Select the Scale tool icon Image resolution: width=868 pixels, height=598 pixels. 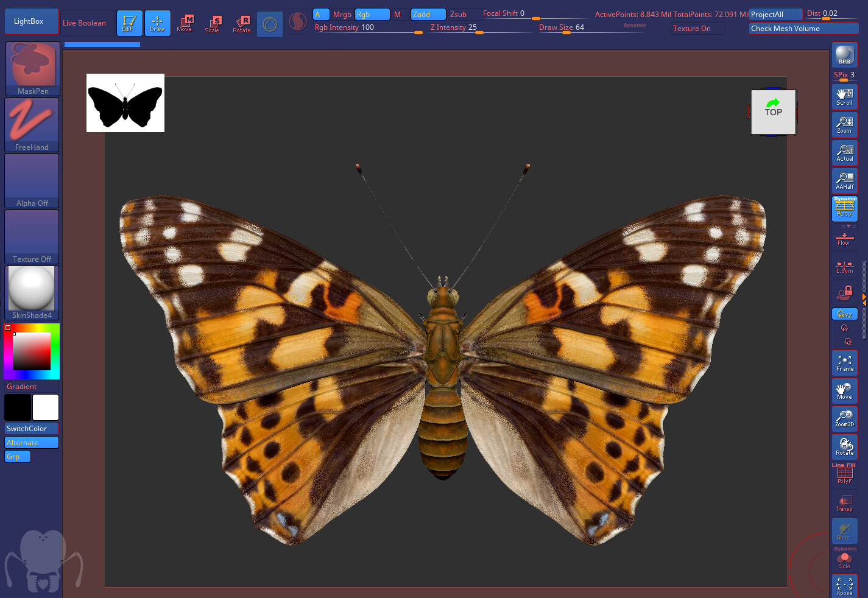point(213,23)
